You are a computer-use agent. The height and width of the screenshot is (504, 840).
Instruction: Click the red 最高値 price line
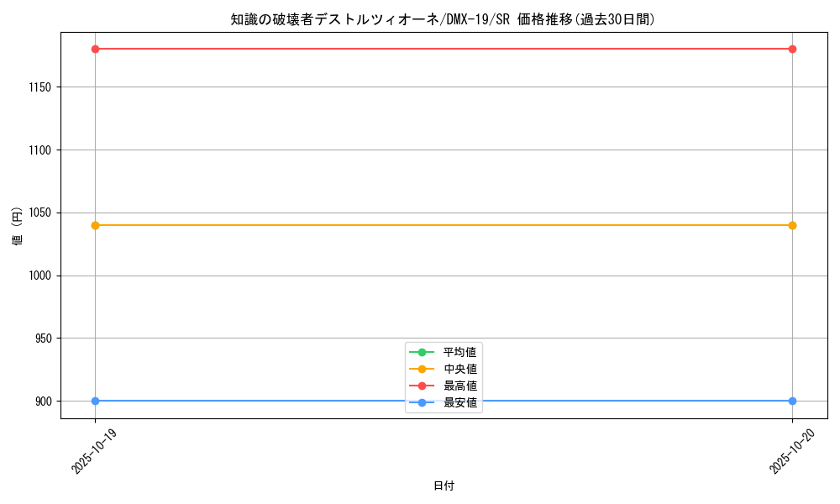coord(420,49)
